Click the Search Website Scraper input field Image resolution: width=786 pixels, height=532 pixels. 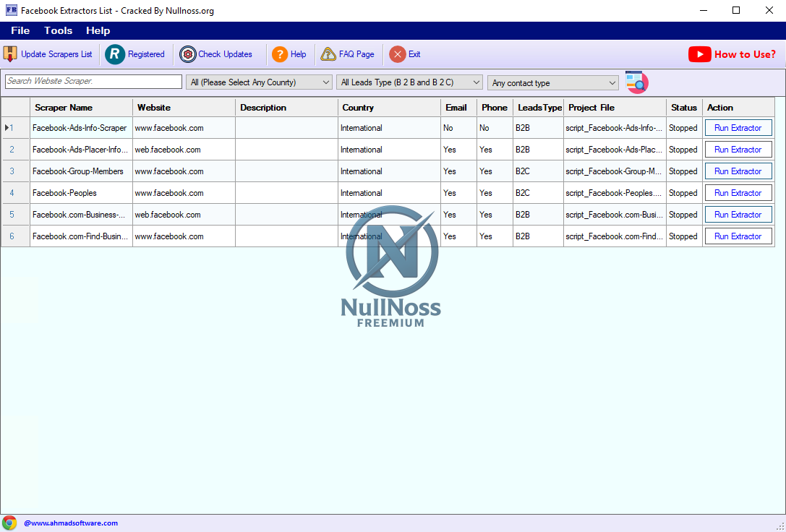[x=93, y=82]
